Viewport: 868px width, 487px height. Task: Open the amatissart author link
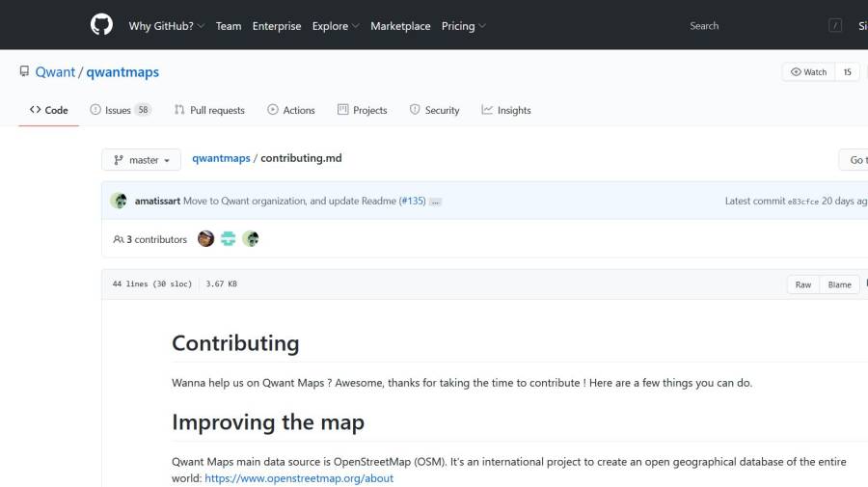[x=157, y=201]
